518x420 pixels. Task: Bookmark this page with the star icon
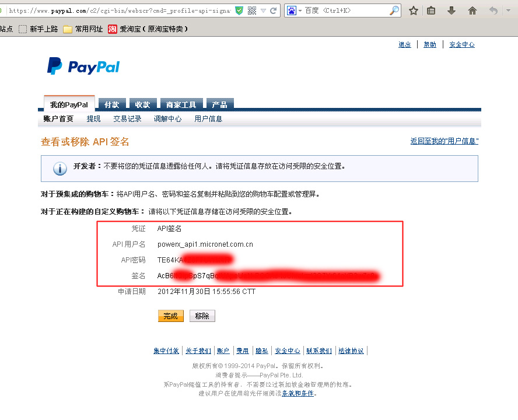point(413,11)
